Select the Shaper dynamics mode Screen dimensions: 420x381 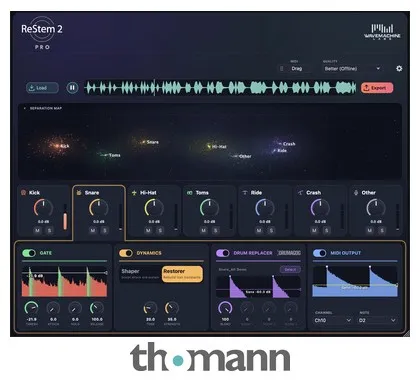click(140, 274)
